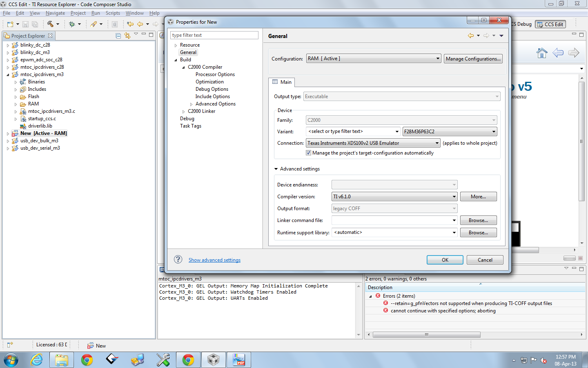Click the Problems view horizontal scrollbar

click(x=427, y=334)
